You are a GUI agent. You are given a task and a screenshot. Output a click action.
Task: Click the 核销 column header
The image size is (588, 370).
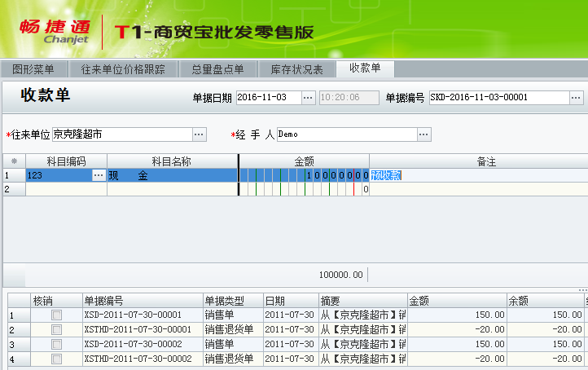(x=56, y=301)
